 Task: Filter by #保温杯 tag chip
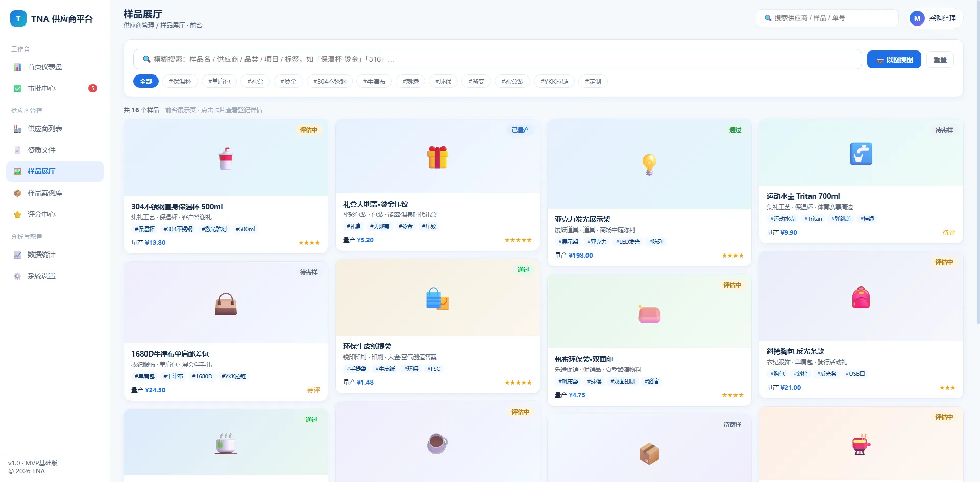click(x=180, y=82)
